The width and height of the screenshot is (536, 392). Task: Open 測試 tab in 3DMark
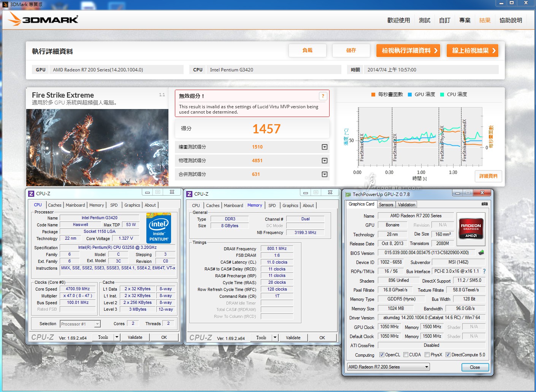point(425,21)
